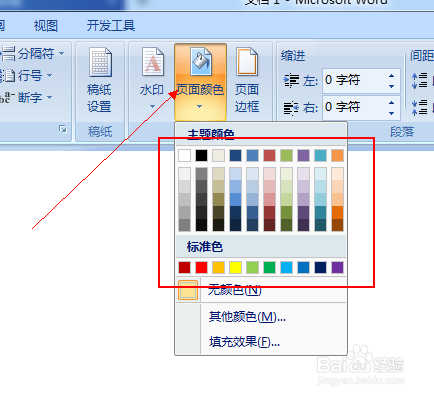
Task: Decrease left indent with down arrow
Action: click(392, 86)
